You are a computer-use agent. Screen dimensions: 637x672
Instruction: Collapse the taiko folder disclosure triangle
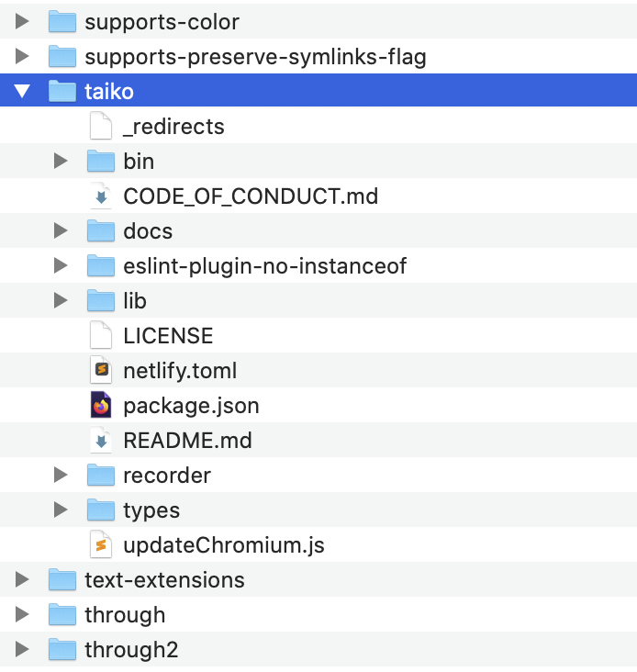click(23, 92)
